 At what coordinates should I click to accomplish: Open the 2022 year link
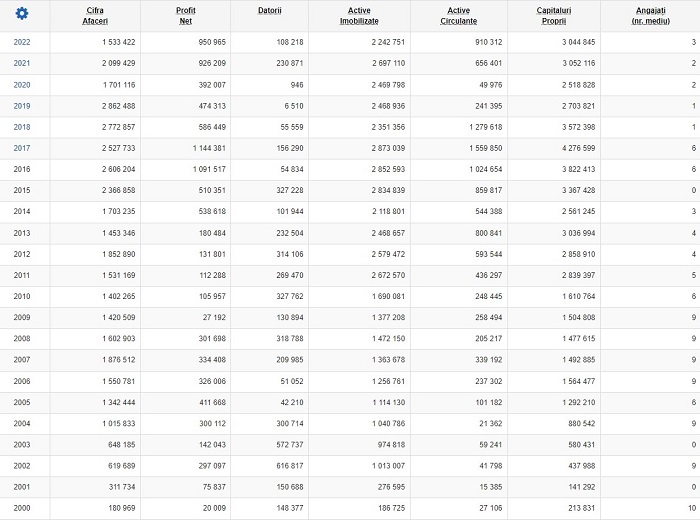tap(22, 42)
